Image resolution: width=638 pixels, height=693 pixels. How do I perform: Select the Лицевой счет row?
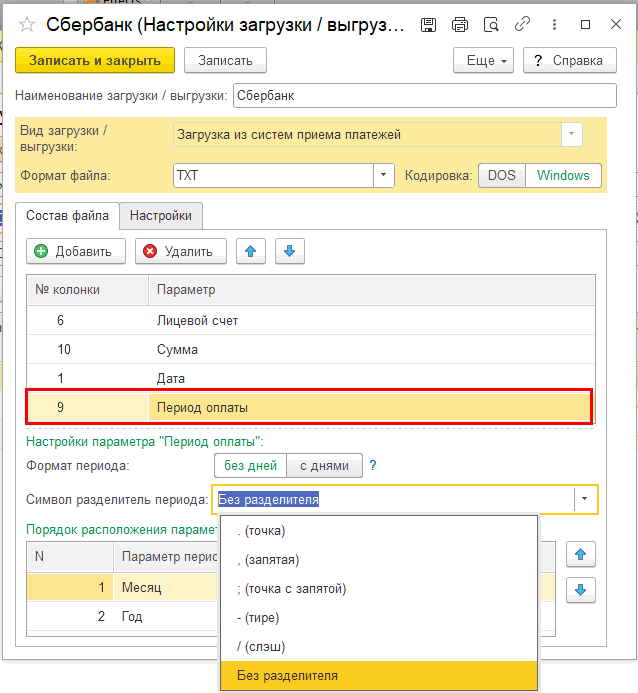click(311, 320)
